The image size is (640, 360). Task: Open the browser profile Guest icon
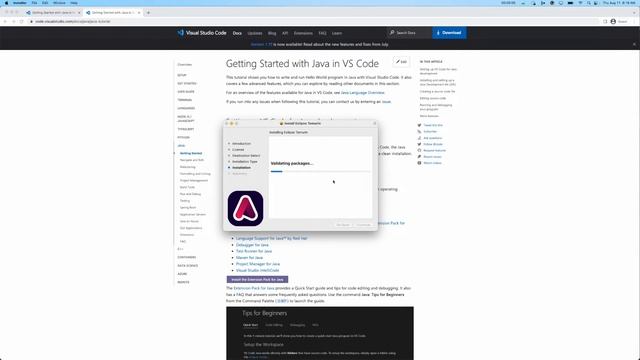coord(613,21)
